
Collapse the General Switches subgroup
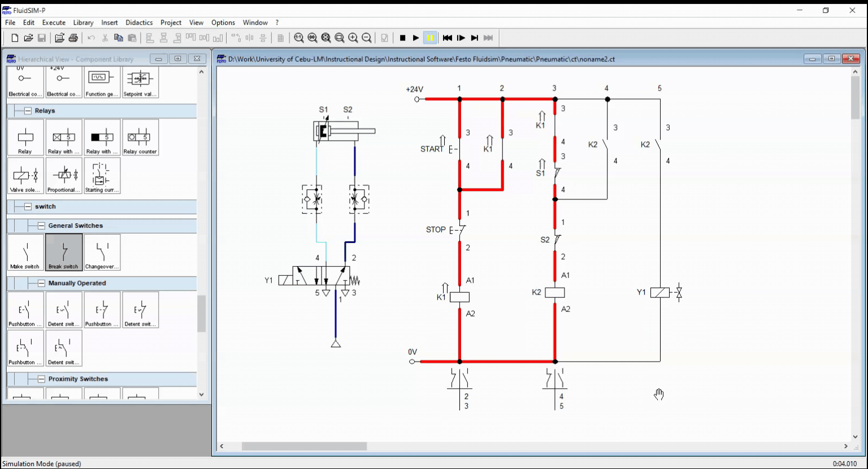[41, 225]
